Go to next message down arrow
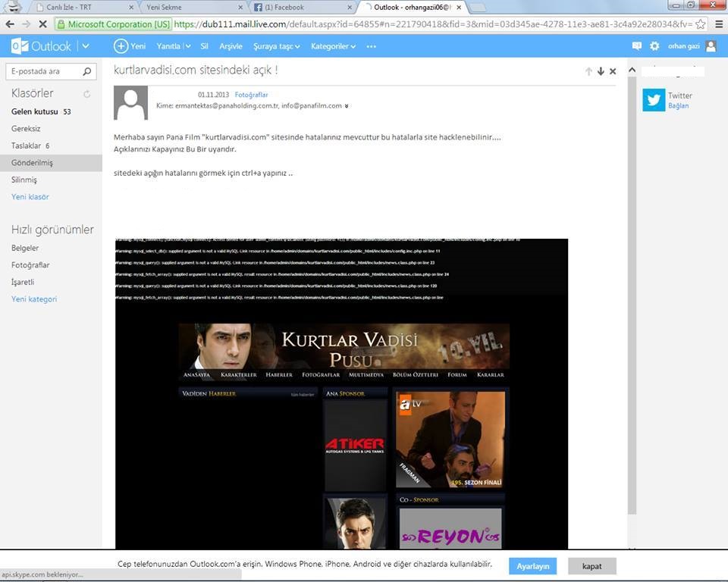728x582 pixels. tap(601, 71)
